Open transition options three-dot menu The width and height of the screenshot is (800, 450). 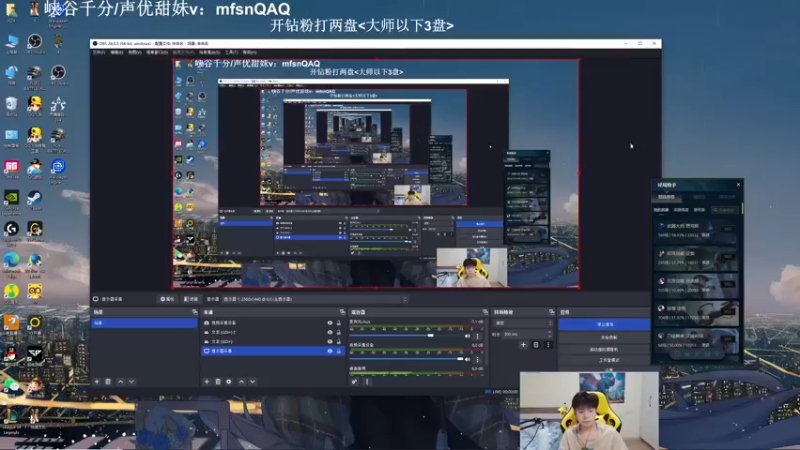pos(548,345)
